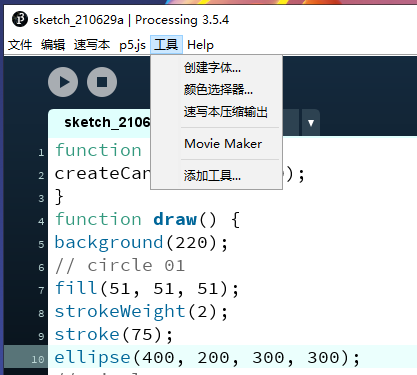Image resolution: width=417 pixels, height=375 pixels.
Task: Open the 速写本 menu
Action: point(92,45)
